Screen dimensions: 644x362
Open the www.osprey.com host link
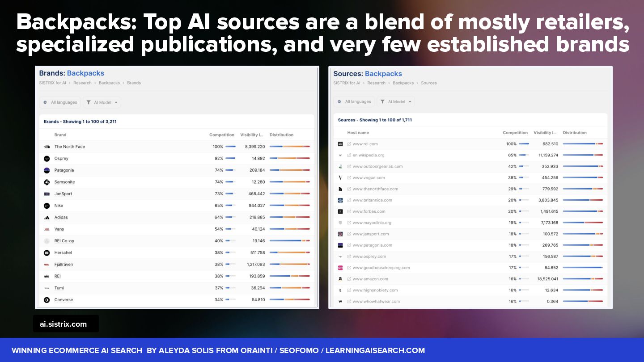(369, 257)
